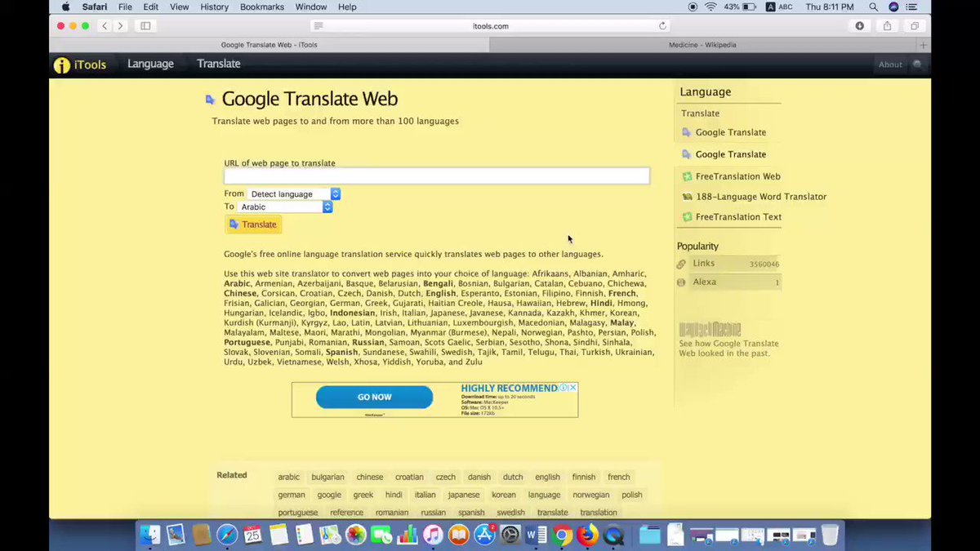
Task: Open the File menu
Action: coord(125,7)
